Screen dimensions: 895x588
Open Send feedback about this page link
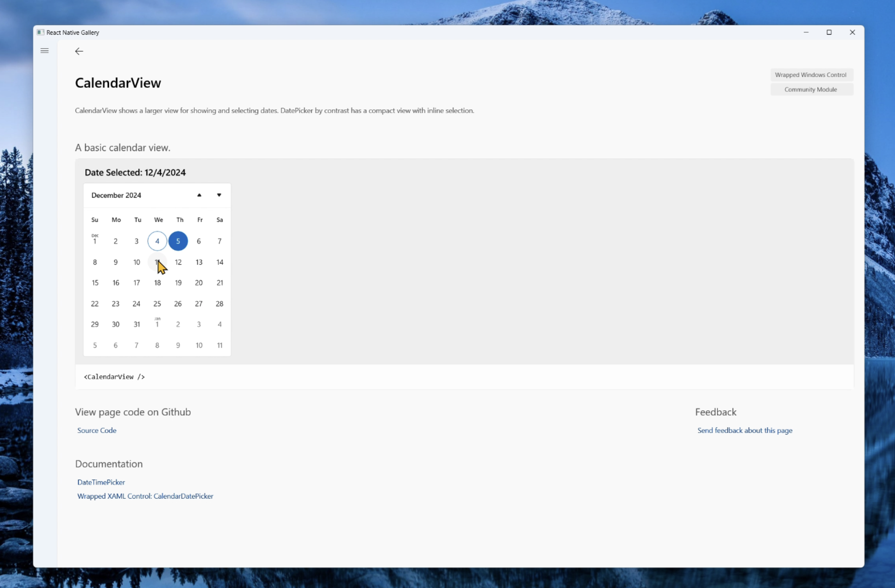point(744,430)
